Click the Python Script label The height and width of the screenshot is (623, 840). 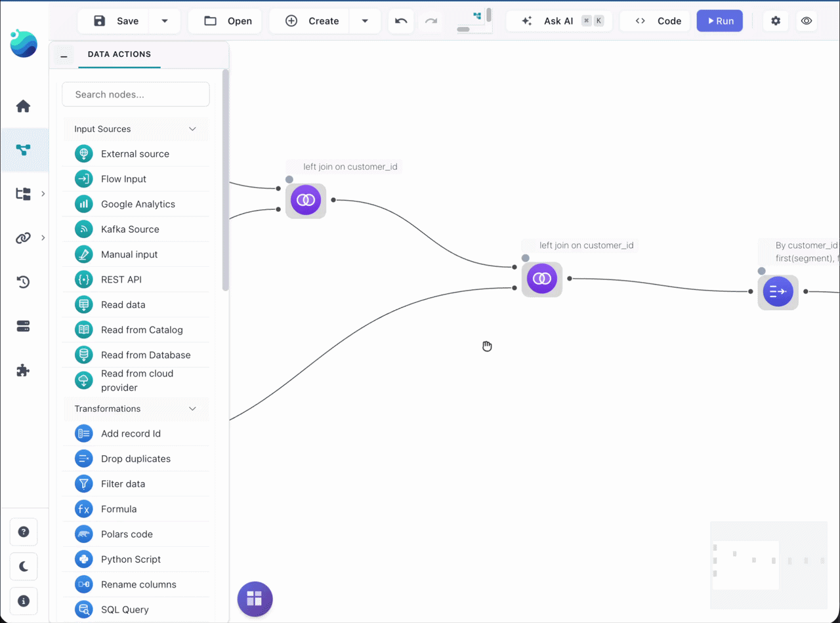pos(131,559)
